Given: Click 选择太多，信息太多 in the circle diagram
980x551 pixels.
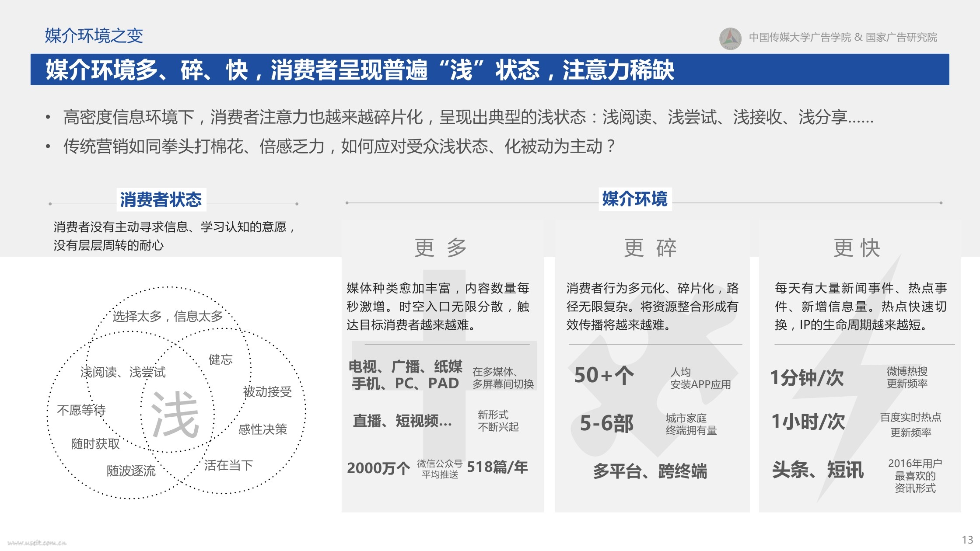Looking at the screenshot, I should pyautogui.click(x=168, y=316).
